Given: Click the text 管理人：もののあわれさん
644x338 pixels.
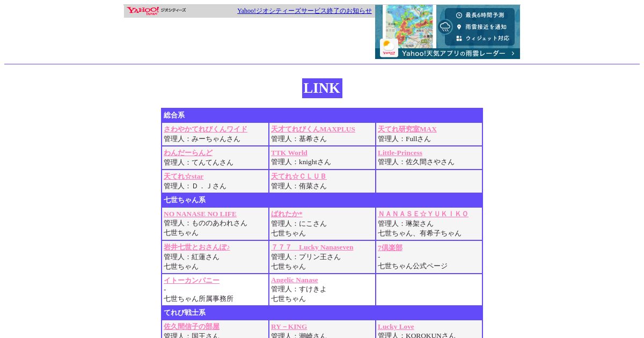Looking at the screenshot, I should [x=206, y=223].
